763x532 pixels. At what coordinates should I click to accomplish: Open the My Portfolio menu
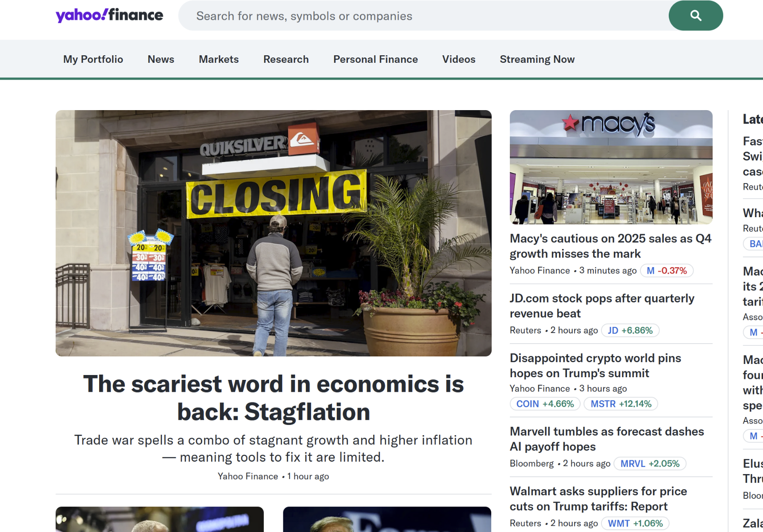point(93,59)
